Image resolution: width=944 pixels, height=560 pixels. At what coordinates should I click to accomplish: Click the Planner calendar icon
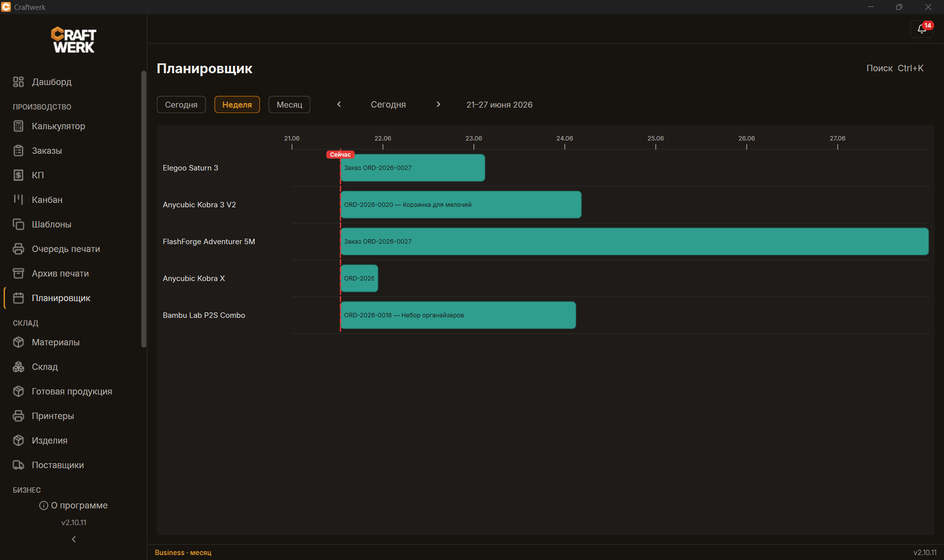pos(18,298)
